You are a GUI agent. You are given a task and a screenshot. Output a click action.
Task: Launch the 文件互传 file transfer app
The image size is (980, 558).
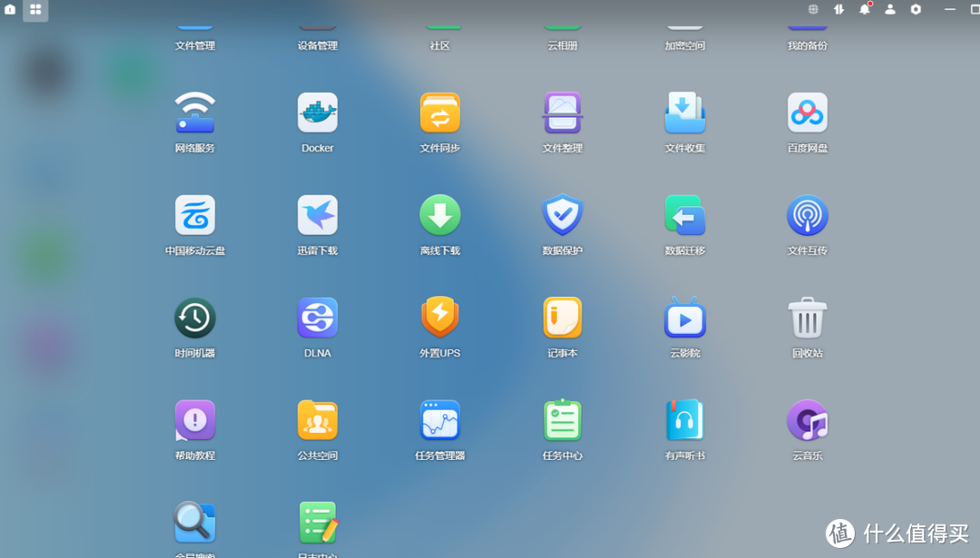pyautogui.click(x=808, y=216)
